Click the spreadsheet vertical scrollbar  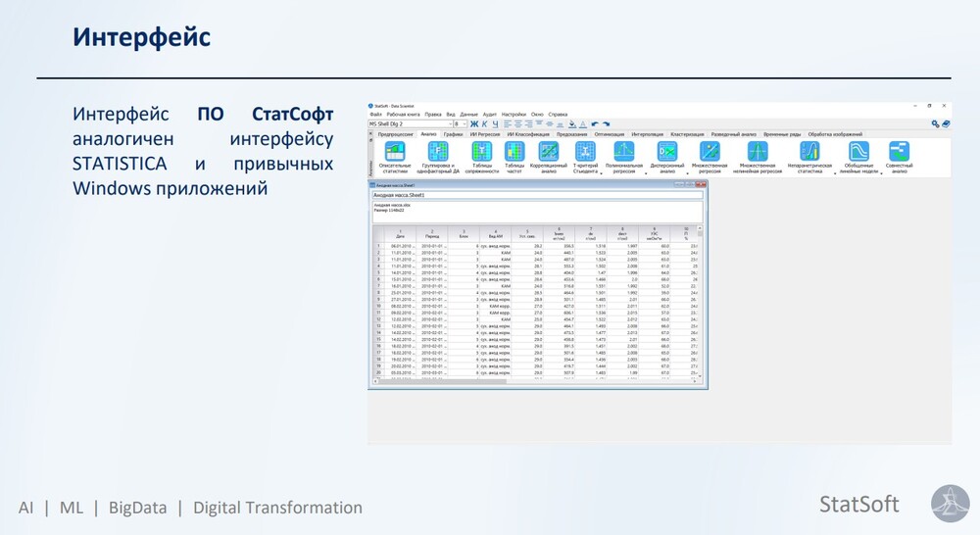(700, 302)
